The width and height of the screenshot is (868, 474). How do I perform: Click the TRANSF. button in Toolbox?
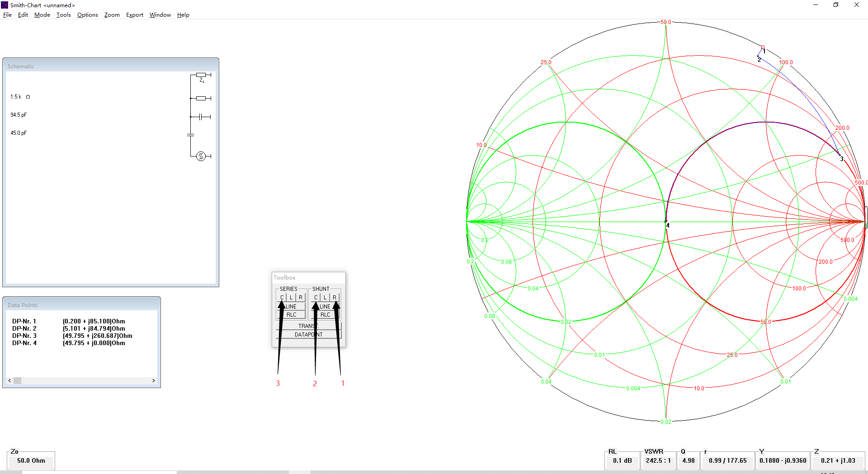(308, 326)
